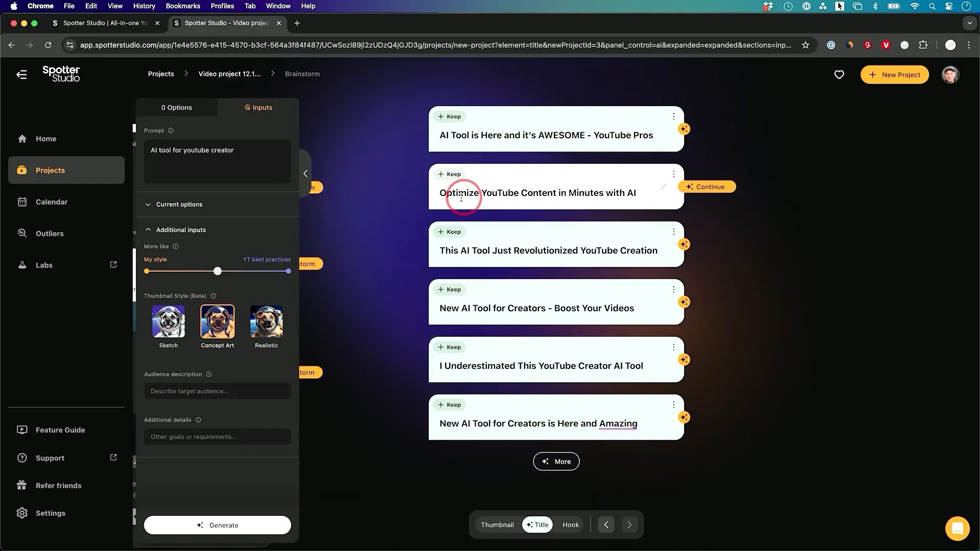Open Home in the sidebar
The width and height of the screenshot is (980, 551).
(66, 139)
